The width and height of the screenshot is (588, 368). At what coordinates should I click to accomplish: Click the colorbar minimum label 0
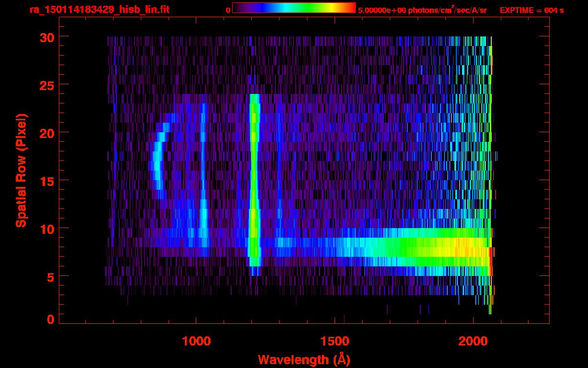point(228,10)
